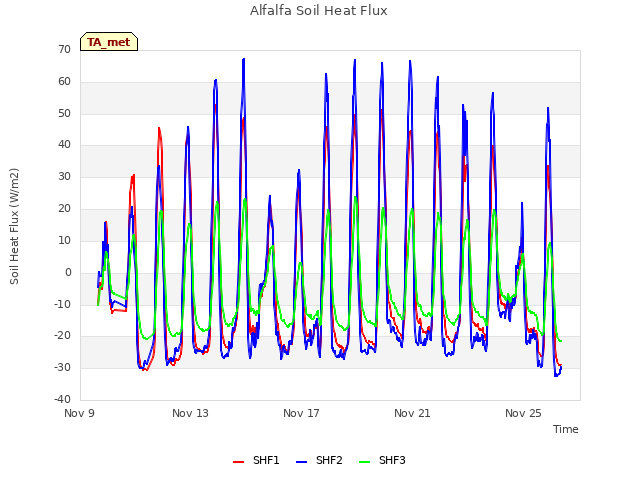Screen dimensions: 640x480
Task: Click the 30 y-axis tick label
Action: tap(64, 177)
